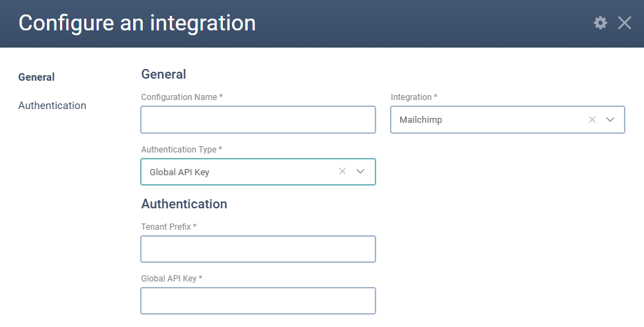Click the Authentication Type field label
Viewport: 644px width, 327px height.
[182, 150]
